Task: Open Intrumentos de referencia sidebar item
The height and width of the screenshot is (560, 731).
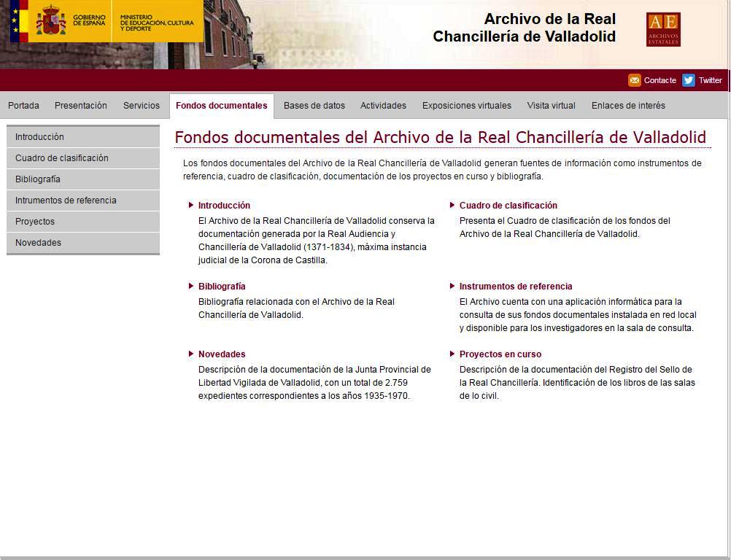Action: (83, 201)
